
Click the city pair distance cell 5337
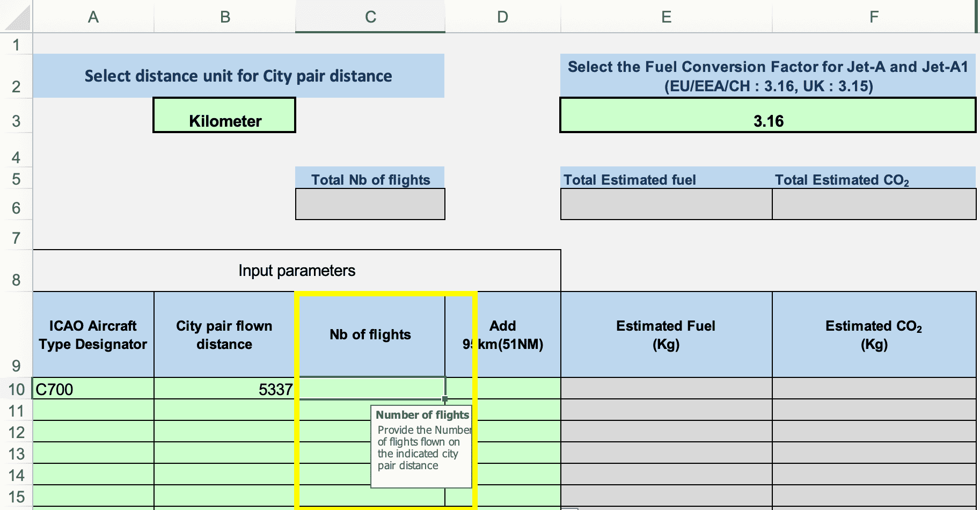[224, 389]
